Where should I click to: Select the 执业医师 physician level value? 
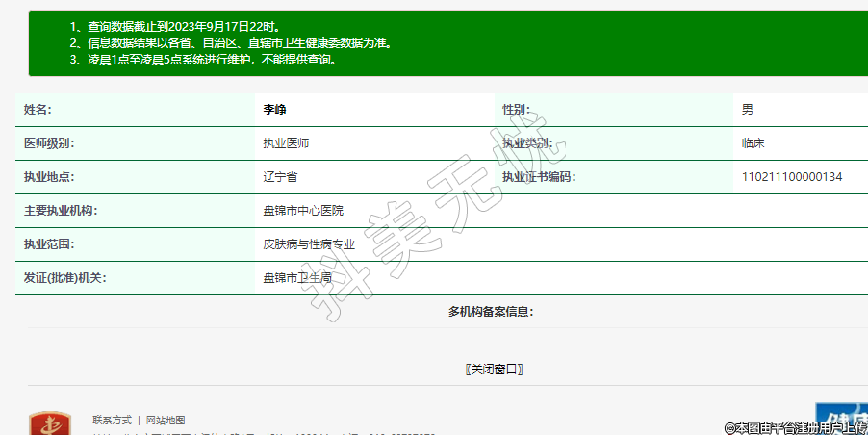tap(286, 143)
